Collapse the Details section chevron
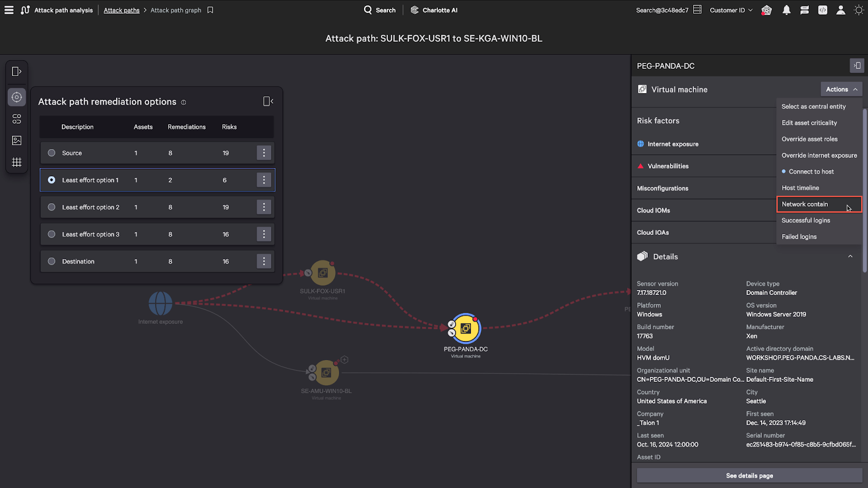Image resolution: width=868 pixels, height=488 pixels. tap(850, 256)
